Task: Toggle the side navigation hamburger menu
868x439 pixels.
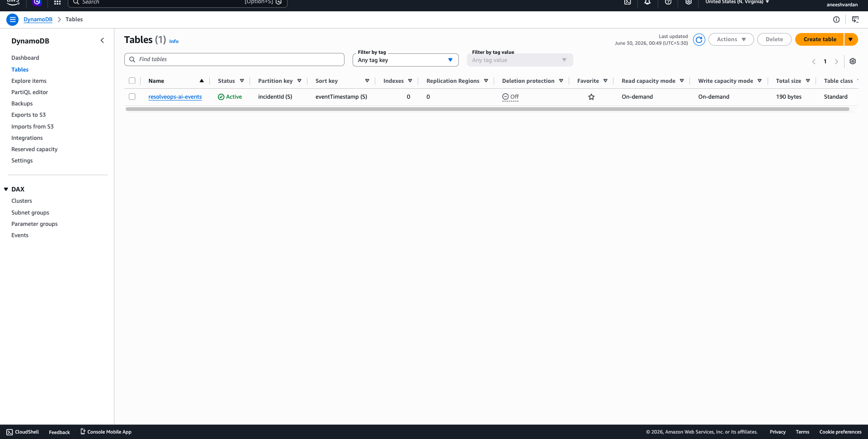Action: 13,19
